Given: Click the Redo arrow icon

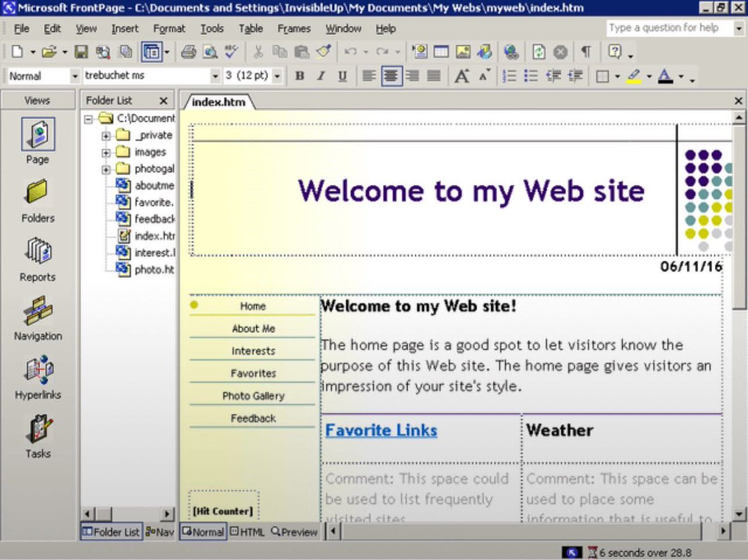Looking at the screenshot, I should click(382, 52).
